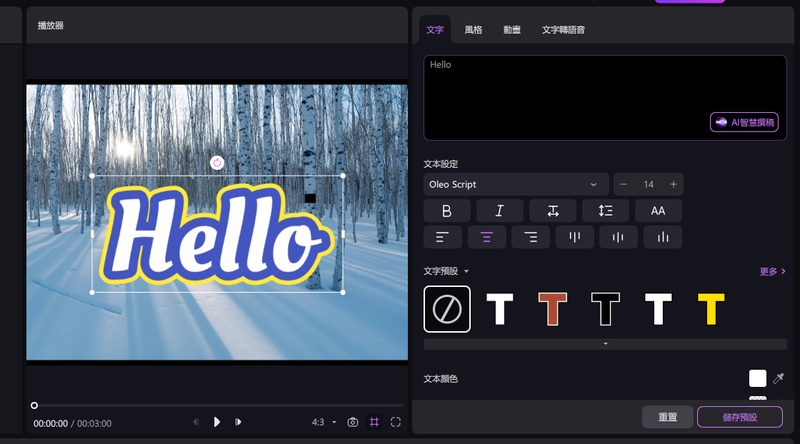
Task: Align vertical text to top
Action: (x=574, y=237)
